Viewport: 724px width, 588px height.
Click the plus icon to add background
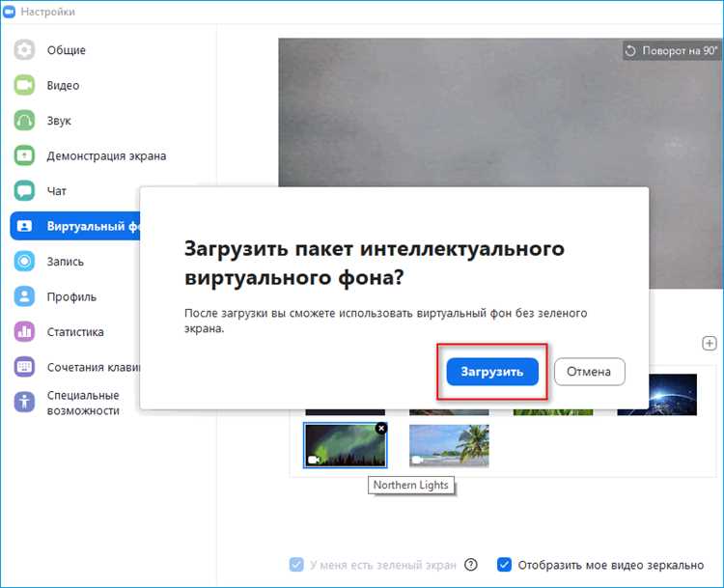point(710,344)
